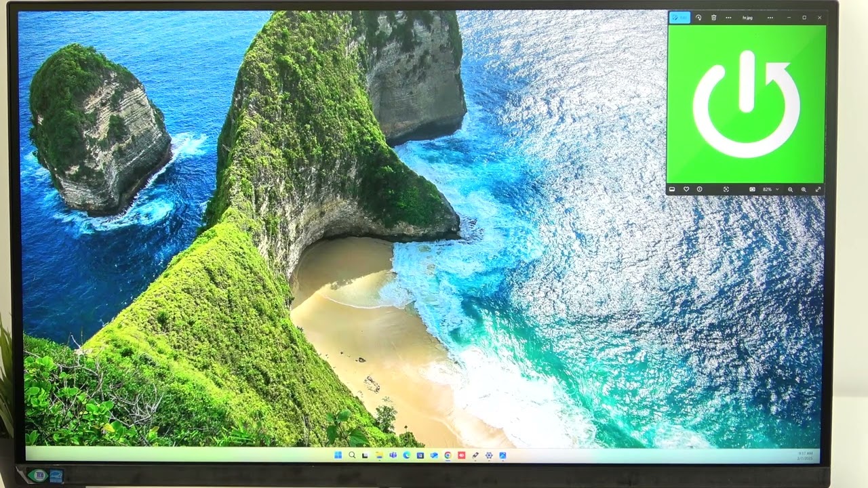Open the See more menu beside the trash icon

[728, 18]
